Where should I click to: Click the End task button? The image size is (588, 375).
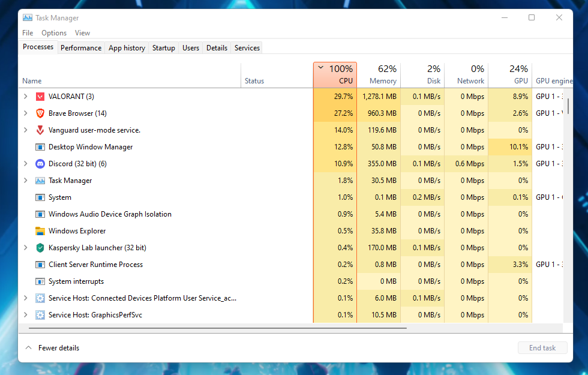[542, 348]
